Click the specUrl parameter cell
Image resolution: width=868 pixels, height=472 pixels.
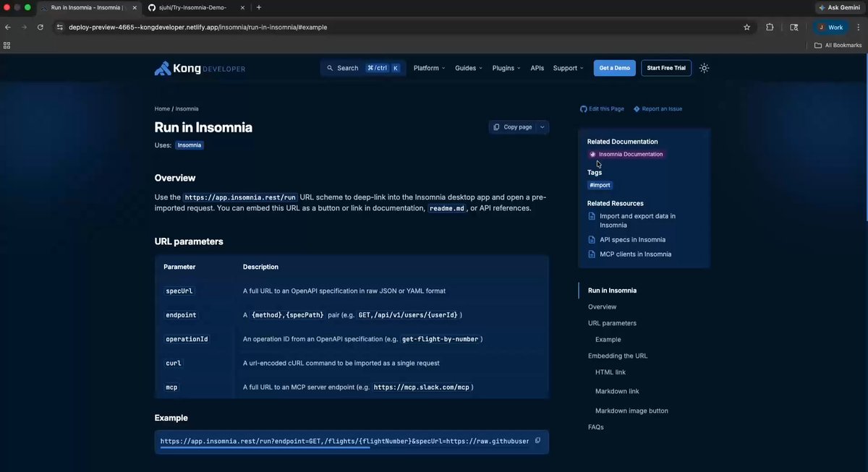tap(179, 291)
